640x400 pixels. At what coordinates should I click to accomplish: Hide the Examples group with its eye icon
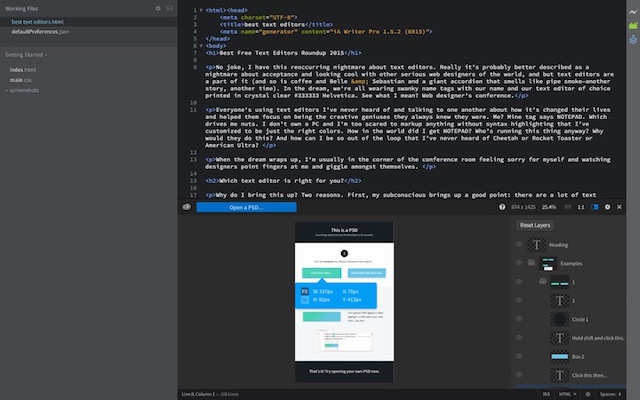coord(519,263)
